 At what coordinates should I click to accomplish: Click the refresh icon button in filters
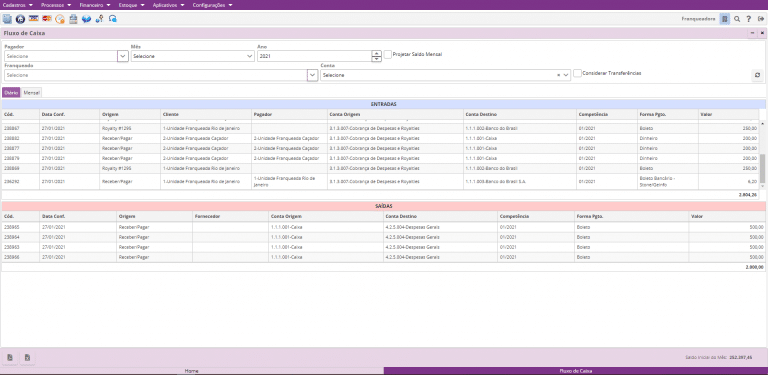coord(758,75)
